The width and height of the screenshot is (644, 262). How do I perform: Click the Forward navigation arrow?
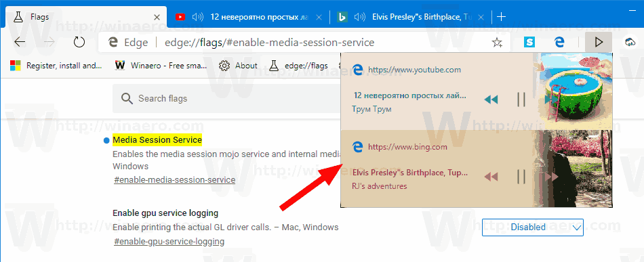pyautogui.click(x=49, y=42)
